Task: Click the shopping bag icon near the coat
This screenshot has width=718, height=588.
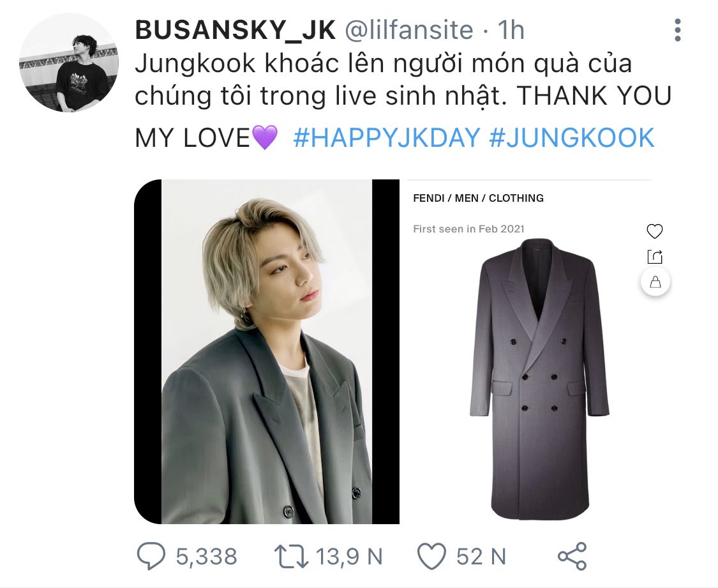Action: [655, 281]
